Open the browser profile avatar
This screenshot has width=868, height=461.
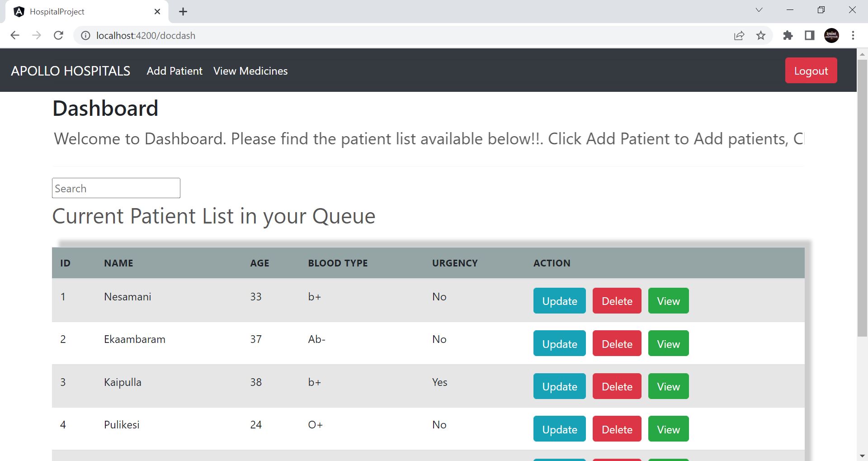(x=832, y=35)
